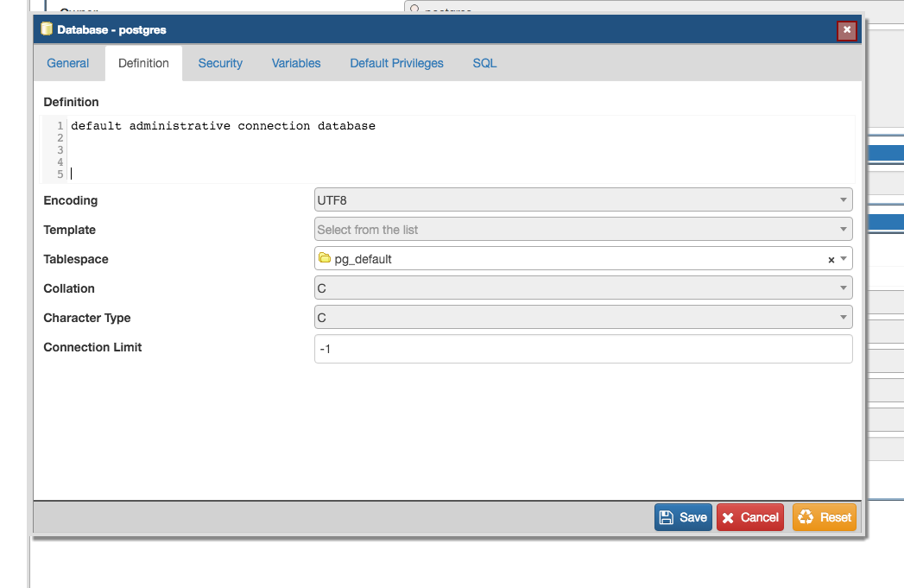Save the database changes
Viewport: 904px width, 588px height.
tap(683, 517)
